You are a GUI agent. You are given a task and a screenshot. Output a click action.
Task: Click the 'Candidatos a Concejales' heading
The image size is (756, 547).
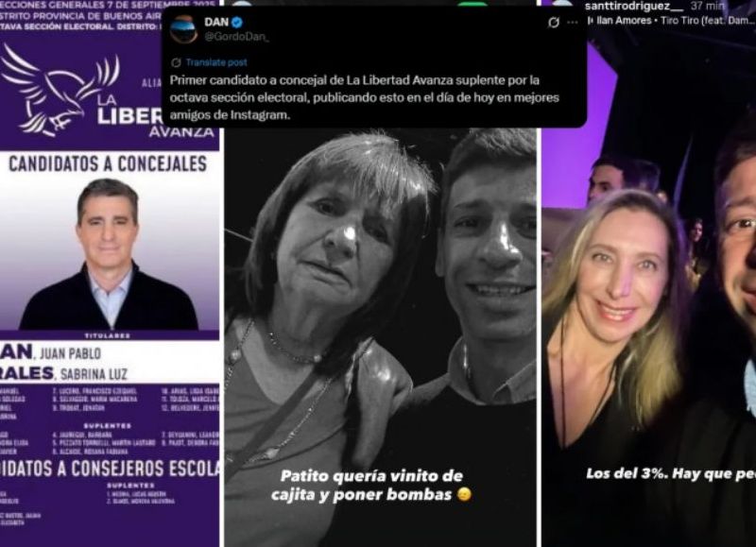(x=108, y=163)
